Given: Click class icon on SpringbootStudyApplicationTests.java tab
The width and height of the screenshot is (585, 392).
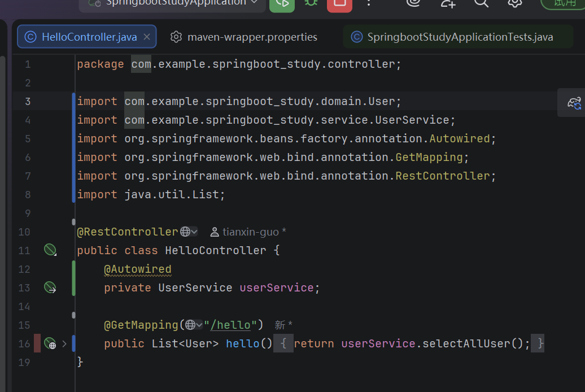Looking at the screenshot, I should tap(357, 37).
